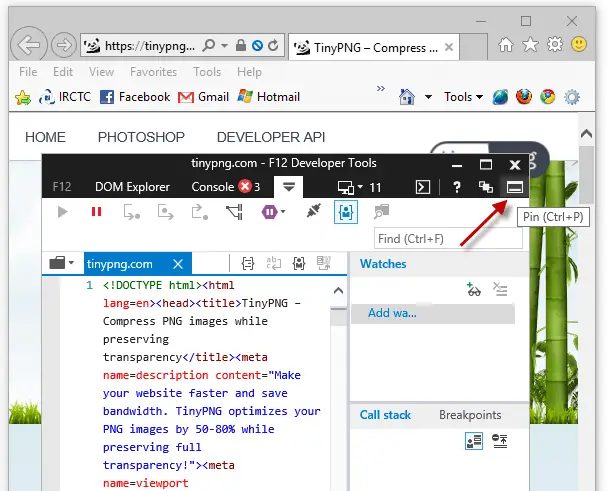Toggle the Debug just my code button

346,212
